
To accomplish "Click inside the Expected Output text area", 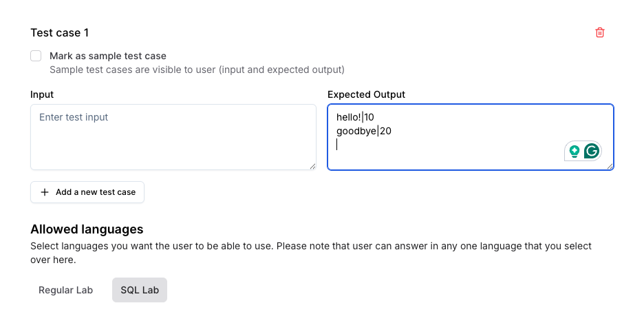I will click(x=471, y=137).
